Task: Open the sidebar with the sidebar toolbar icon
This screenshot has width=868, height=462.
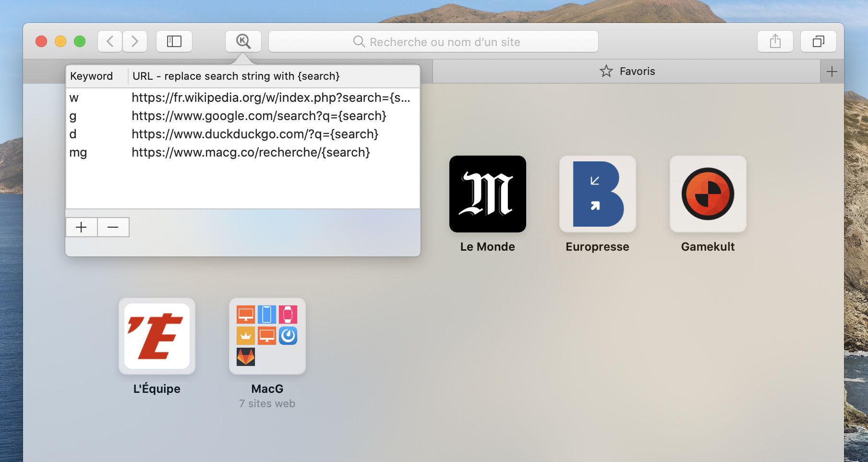Action: tap(174, 41)
